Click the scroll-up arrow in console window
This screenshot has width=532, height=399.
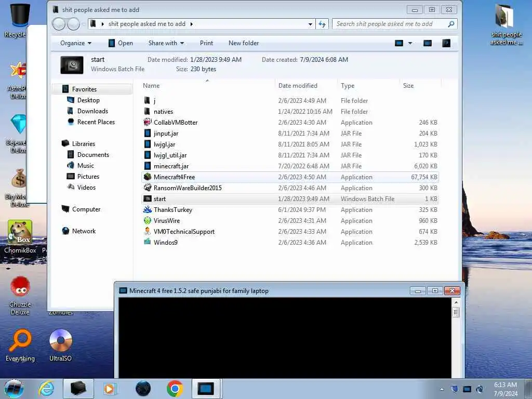[x=456, y=302]
